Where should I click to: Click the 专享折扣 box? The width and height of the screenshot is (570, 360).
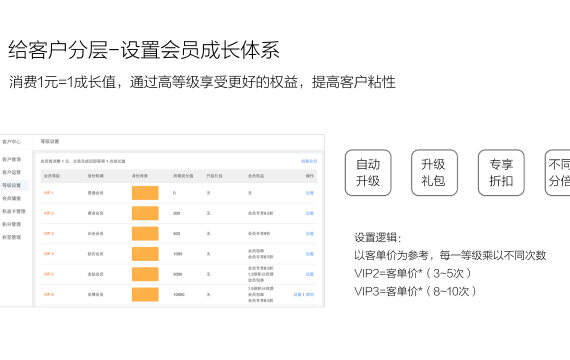coord(501,173)
